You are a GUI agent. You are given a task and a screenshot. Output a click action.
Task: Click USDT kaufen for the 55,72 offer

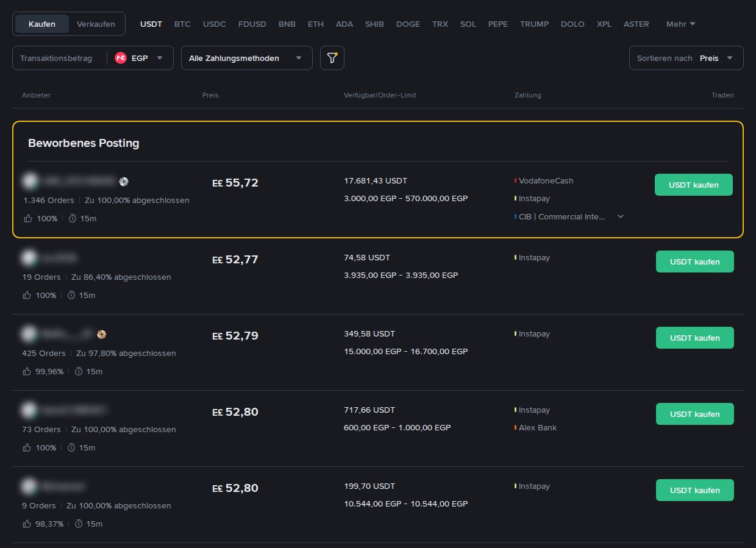(694, 185)
